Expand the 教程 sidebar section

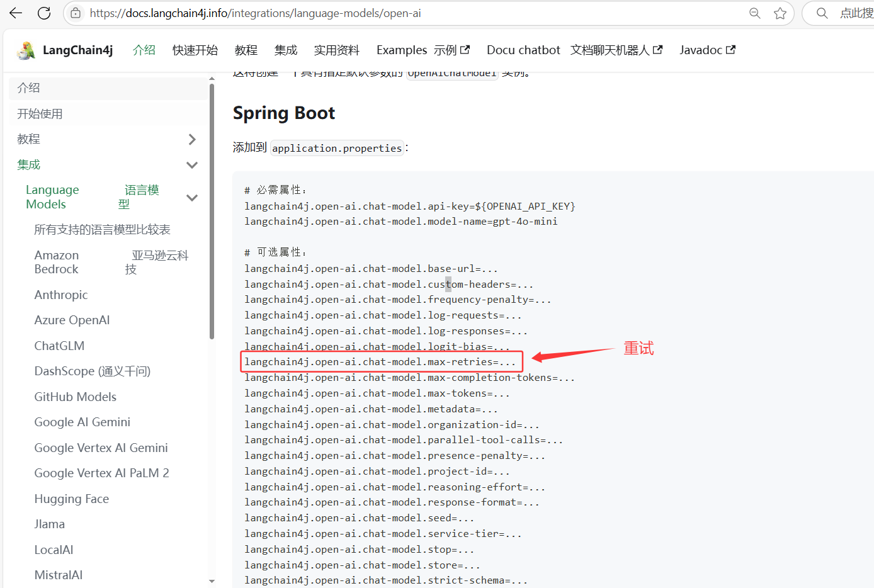click(x=192, y=139)
